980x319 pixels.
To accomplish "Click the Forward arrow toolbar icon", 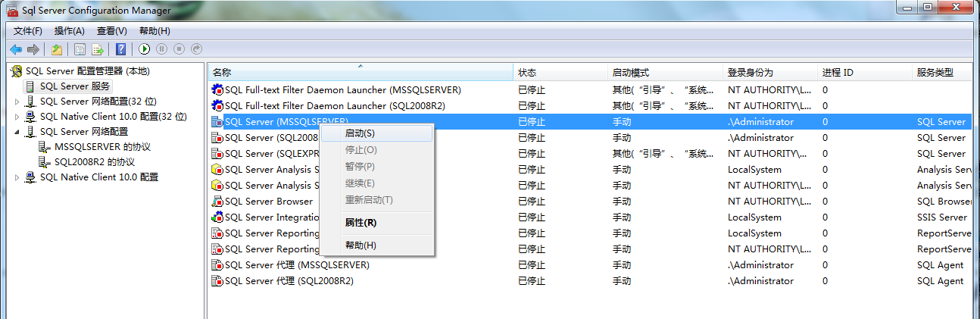I will [33, 49].
